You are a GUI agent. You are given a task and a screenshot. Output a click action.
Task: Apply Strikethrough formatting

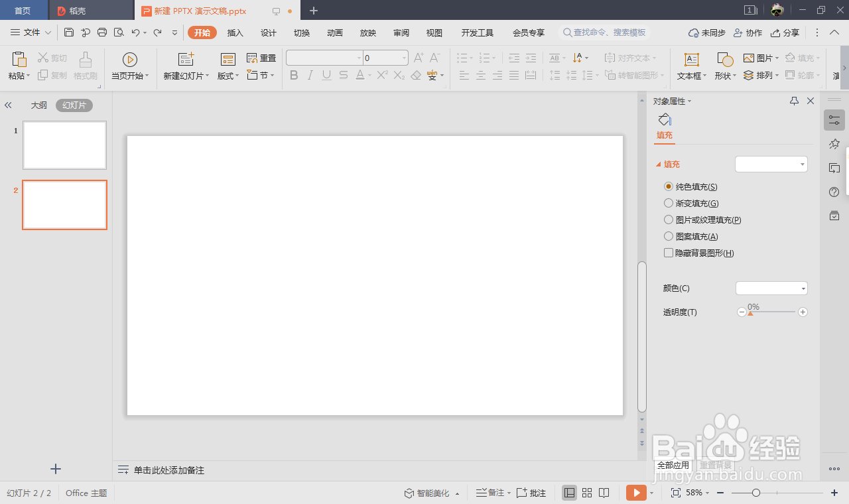click(x=343, y=76)
